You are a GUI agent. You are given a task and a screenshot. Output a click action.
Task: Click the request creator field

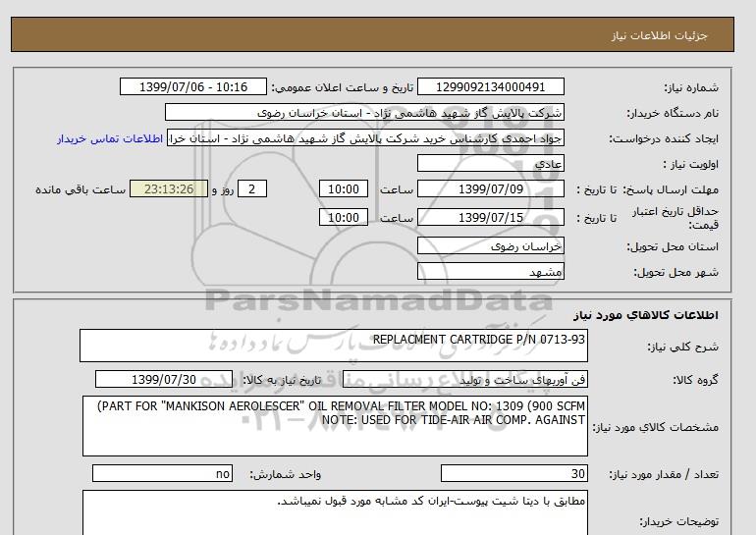coord(366,138)
